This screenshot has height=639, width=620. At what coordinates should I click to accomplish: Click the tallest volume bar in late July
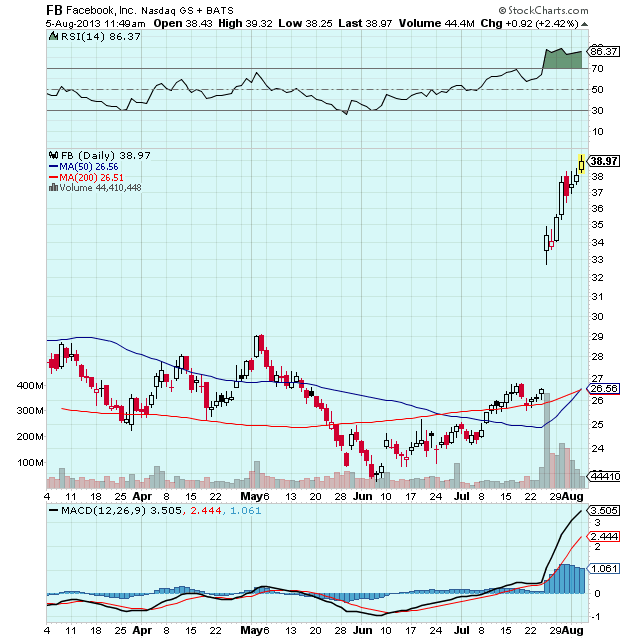click(547, 441)
